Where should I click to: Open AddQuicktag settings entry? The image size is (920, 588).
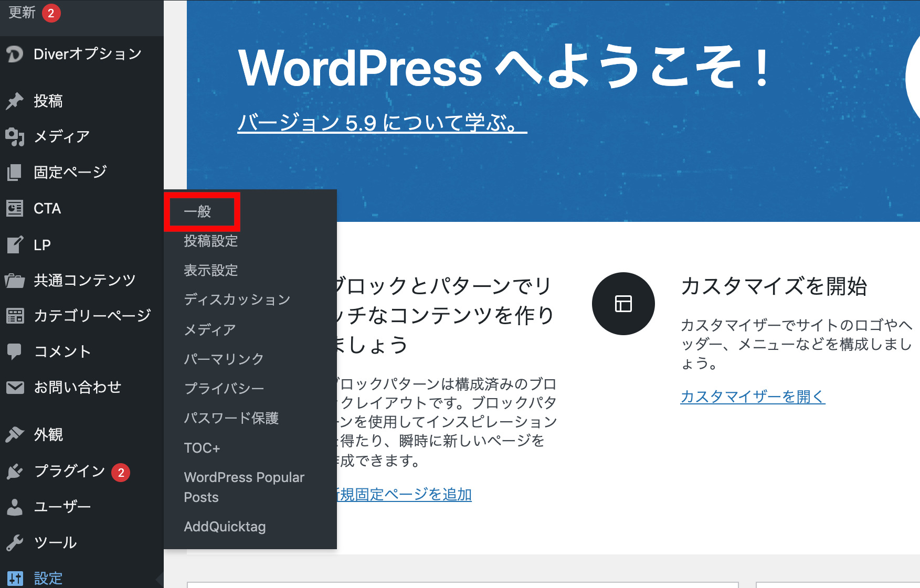point(225,527)
